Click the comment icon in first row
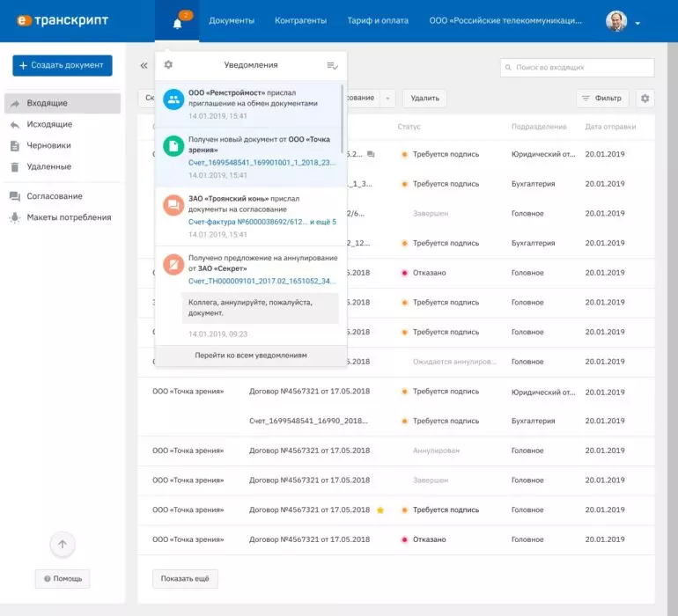Image resolution: width=678 pixels, height=616 pixels. pos(371,154)
